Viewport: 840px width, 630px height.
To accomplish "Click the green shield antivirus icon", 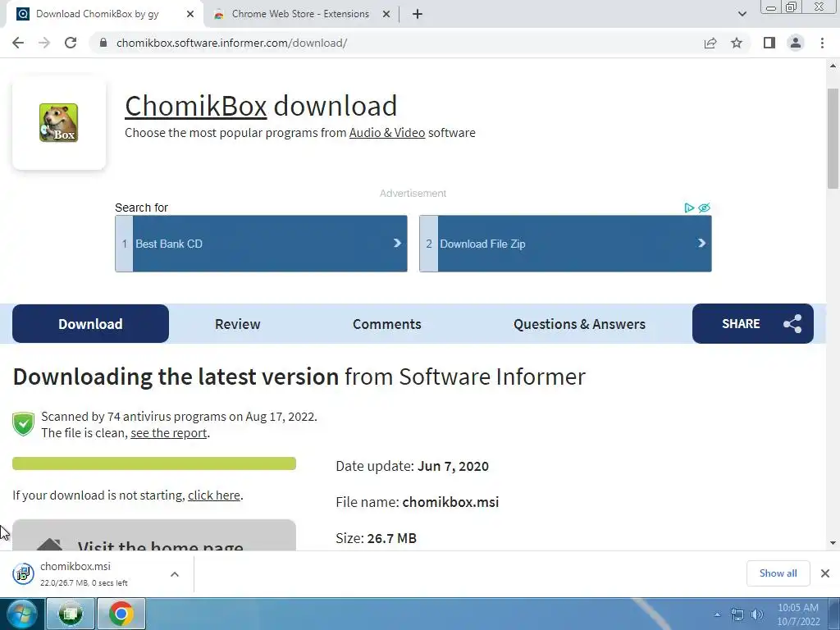I will [x=24, y=424].
